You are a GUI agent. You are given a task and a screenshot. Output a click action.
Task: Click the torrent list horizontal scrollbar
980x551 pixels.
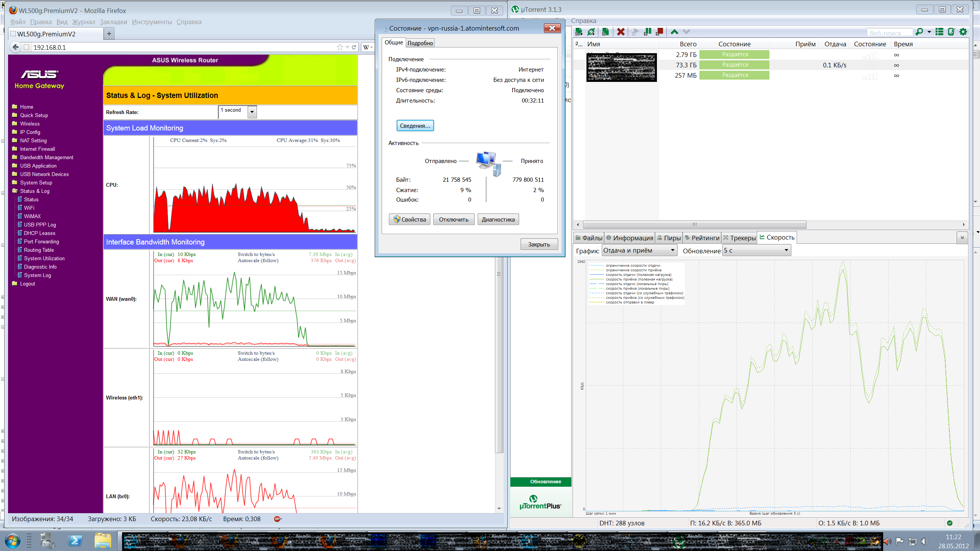(x=694, y=224)
